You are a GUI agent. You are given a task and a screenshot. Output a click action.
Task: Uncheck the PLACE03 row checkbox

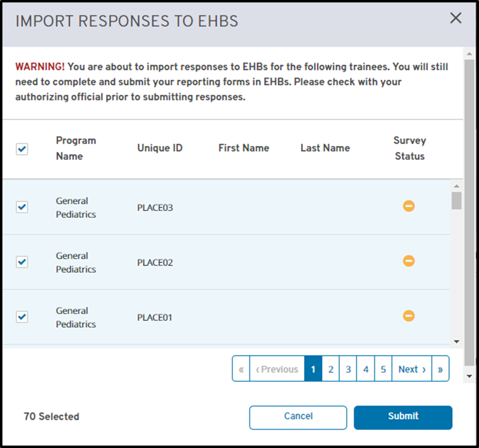point(22,207)
